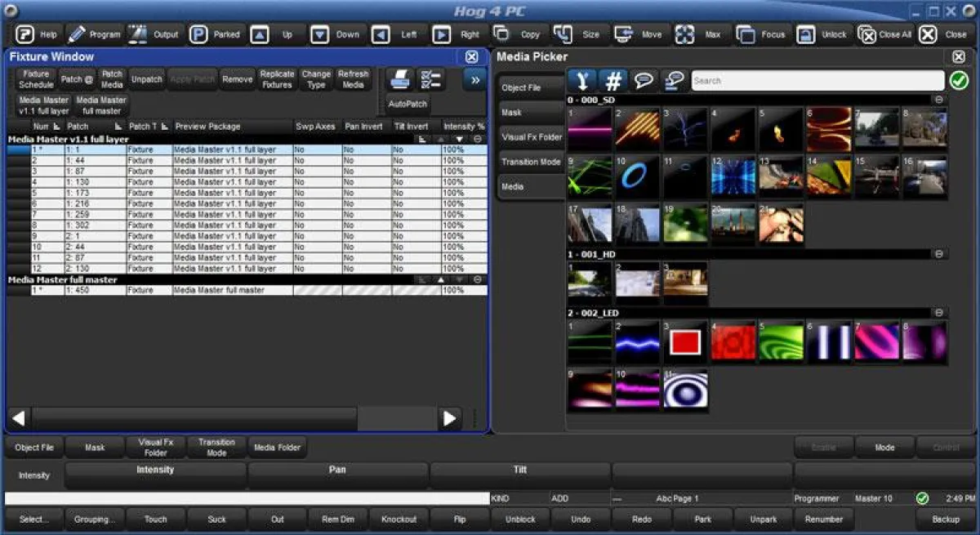Click the single speech bubble icon
This screenshot has width=980, height=535.
644,80
